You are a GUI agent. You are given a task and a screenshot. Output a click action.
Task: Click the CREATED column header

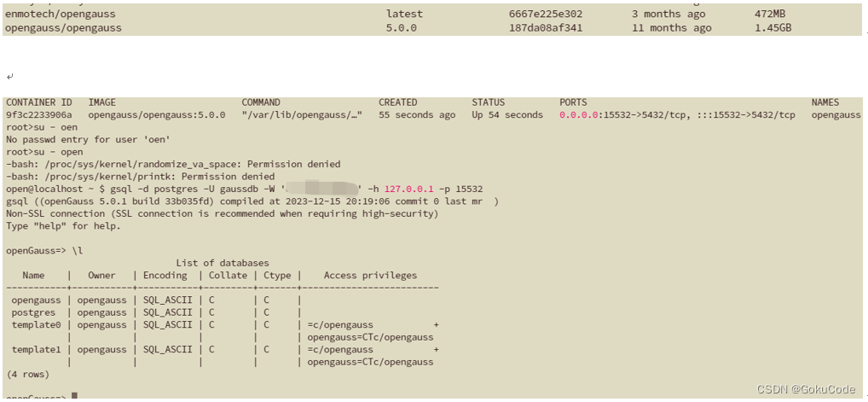pyautogui.click(x=398, y=102)
